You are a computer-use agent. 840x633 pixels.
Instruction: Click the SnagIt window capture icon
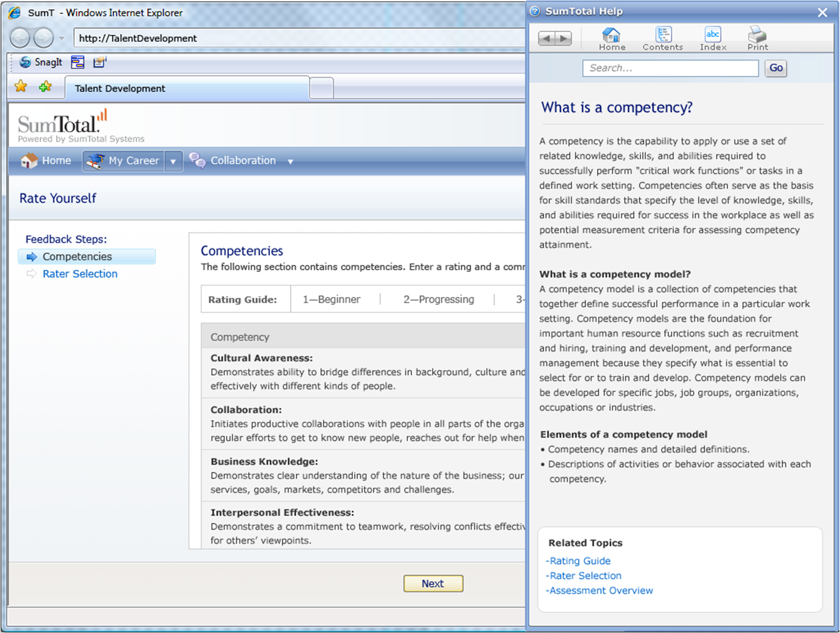(78, 62)
